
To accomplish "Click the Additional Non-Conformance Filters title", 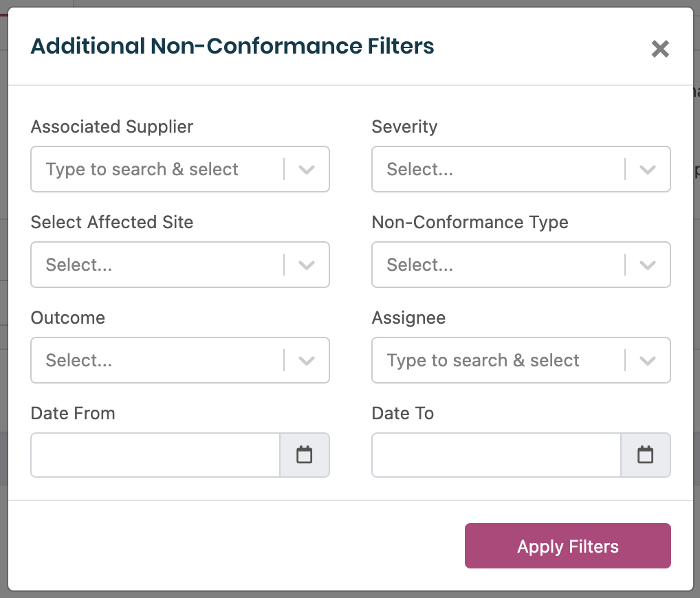I will (232, 47).
